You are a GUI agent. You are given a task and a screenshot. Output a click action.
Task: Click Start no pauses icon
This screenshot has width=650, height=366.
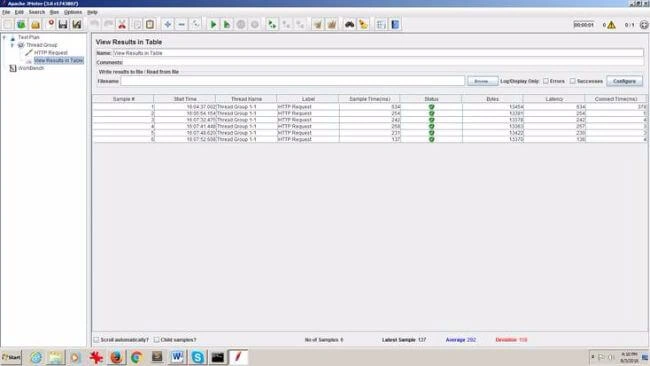227,24
